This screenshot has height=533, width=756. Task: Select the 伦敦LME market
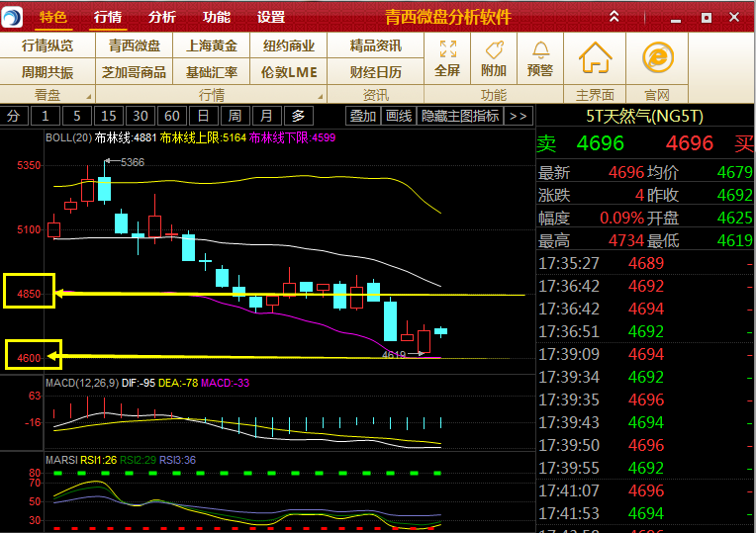[x=289, y=72]
